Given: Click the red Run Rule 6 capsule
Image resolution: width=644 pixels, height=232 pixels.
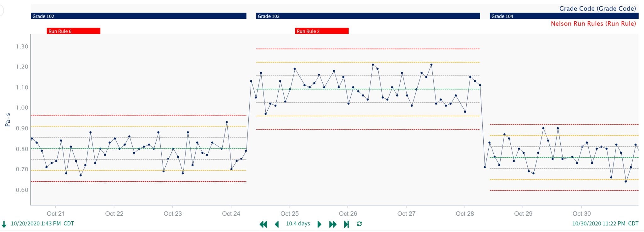Looking at the screenshot, I should (x=74, y=31).
